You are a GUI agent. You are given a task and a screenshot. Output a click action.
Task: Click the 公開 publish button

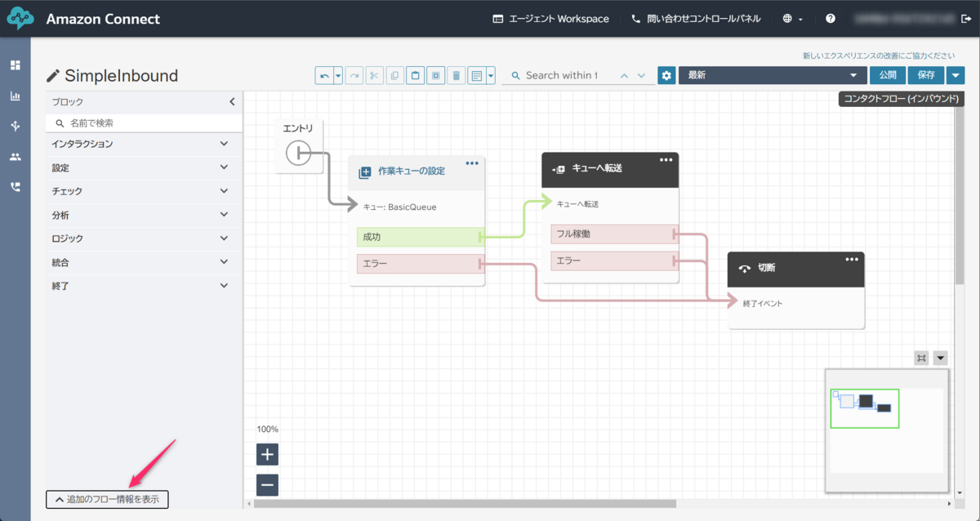click(x=888, y=75)
